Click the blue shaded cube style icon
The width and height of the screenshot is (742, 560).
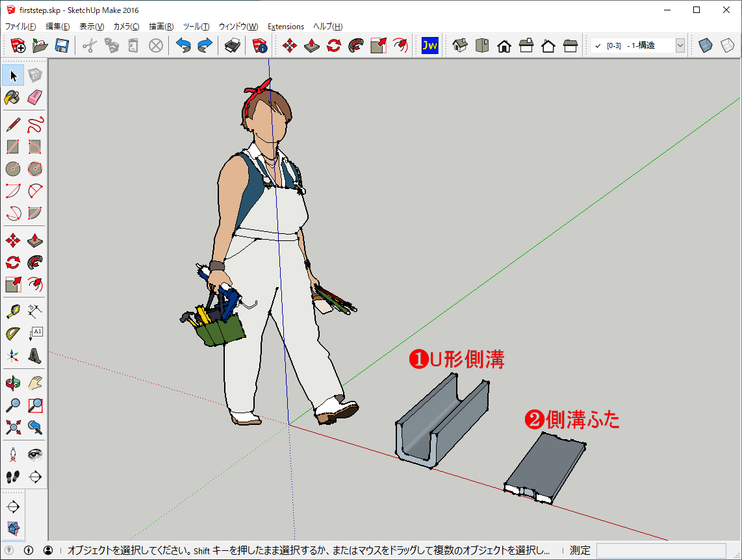point(706,46)
